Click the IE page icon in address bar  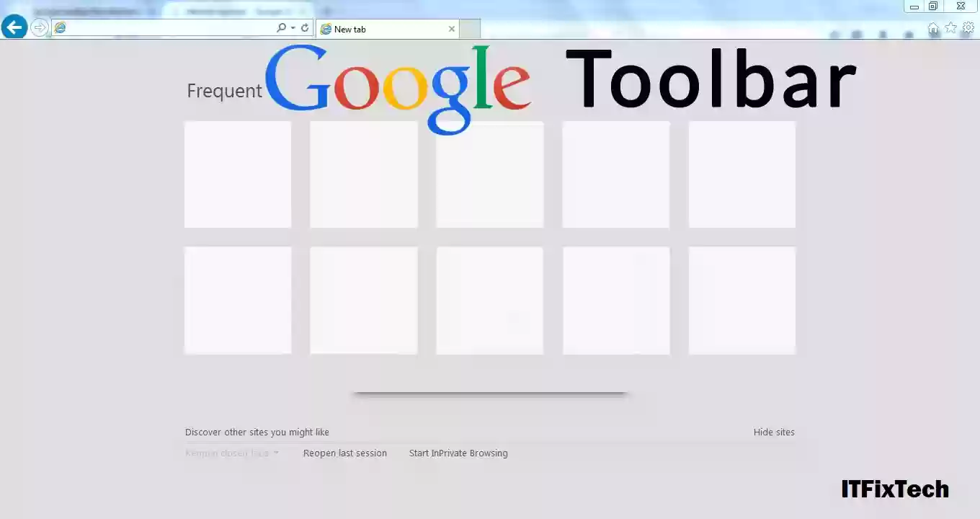pyautogui.click(x=60, y=28)
